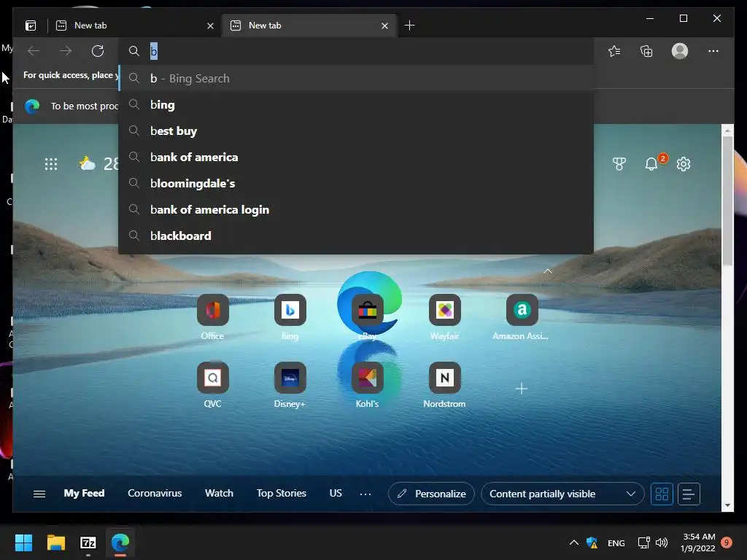Open the weather widget
This screenshot has width=747, height=560.
[x=98, y=164]
